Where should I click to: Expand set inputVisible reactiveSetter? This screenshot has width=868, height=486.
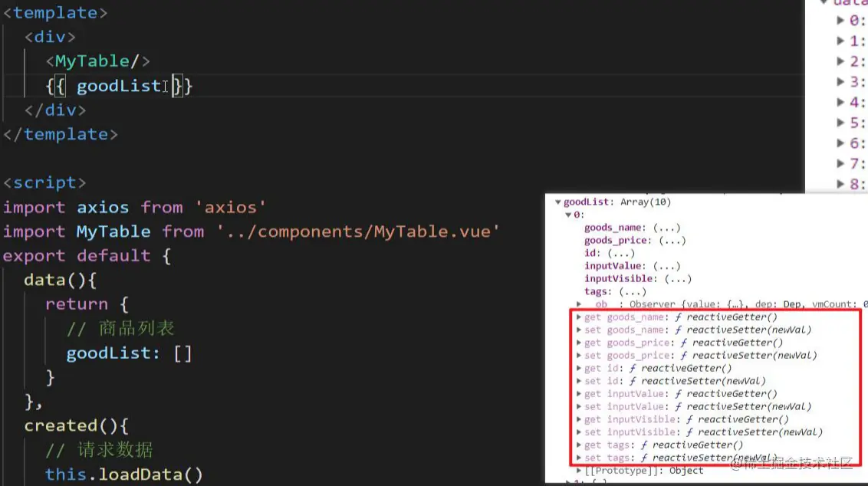click(x=579, y=432)
